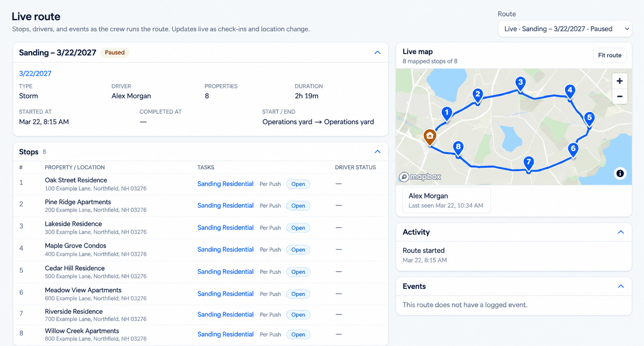This screenshot has width=644, height=346.
Task: Click the Willow Creek Apartments property name
Action: [x=82, y=331]
